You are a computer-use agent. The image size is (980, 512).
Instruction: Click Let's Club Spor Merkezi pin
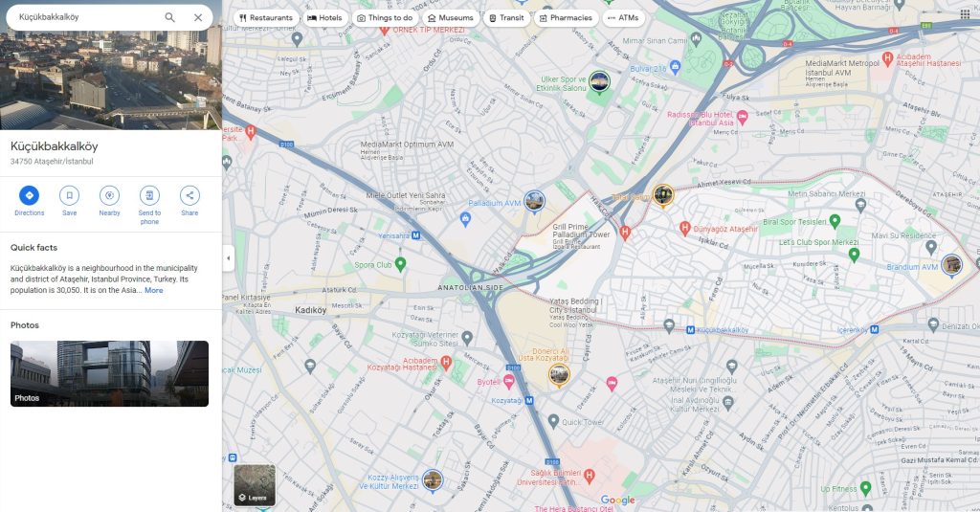(855, 254)
